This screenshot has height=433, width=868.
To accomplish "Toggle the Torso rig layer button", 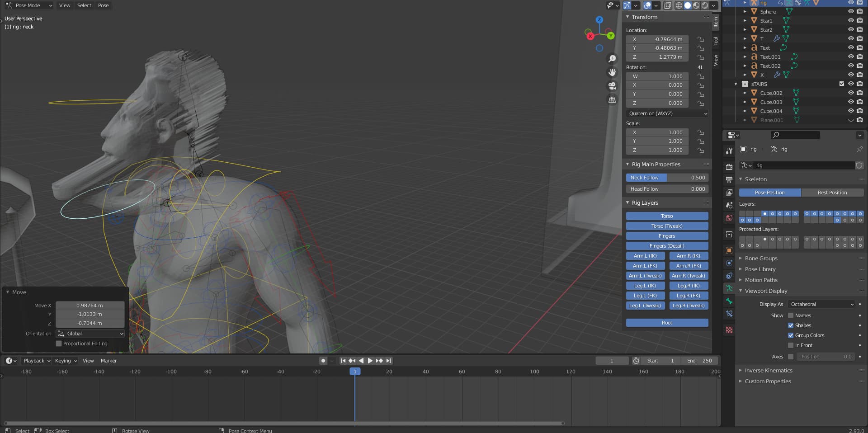I will (x=667, y=216).
